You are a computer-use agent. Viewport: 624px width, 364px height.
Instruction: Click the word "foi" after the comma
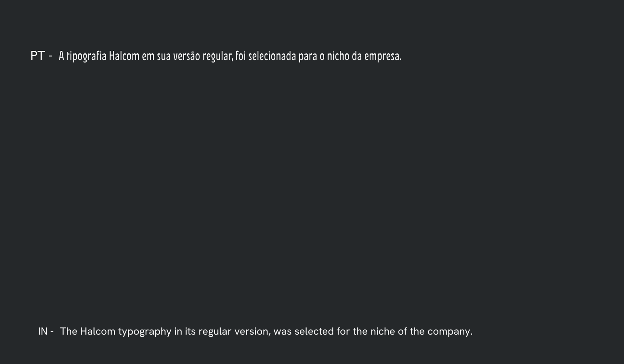point(240,56)
